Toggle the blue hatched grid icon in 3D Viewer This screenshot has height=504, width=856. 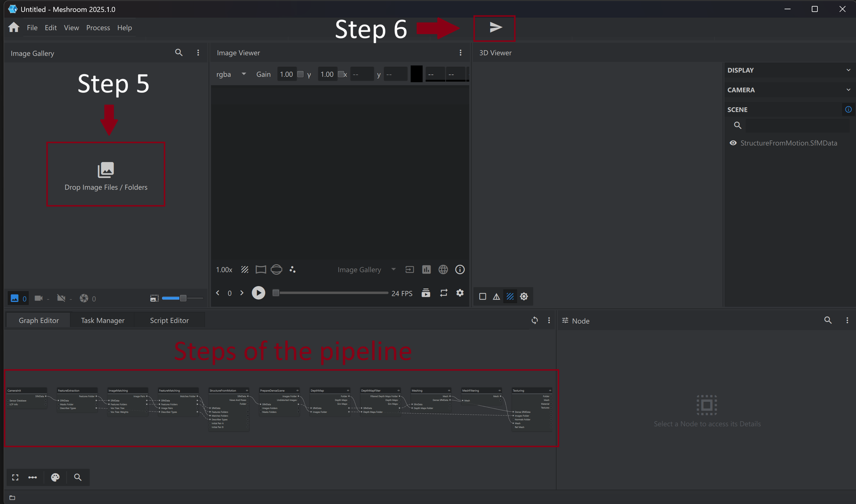[x=510, y=297]
